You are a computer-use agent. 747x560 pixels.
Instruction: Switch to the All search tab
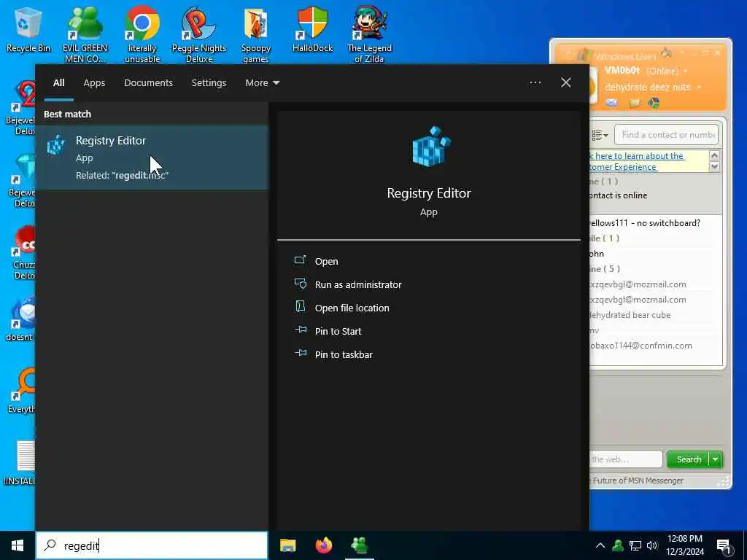click(x=59, y=83)
